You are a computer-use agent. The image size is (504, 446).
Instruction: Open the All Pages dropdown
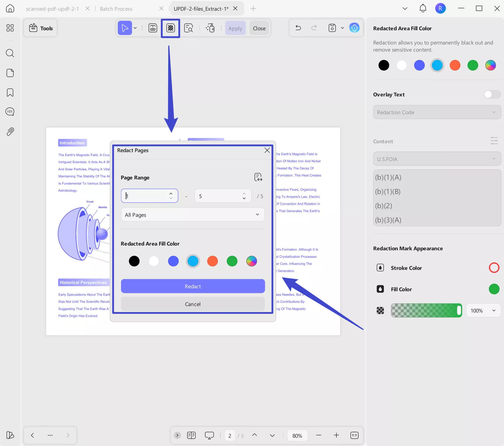pyautogui.click(x=193, y=215)
